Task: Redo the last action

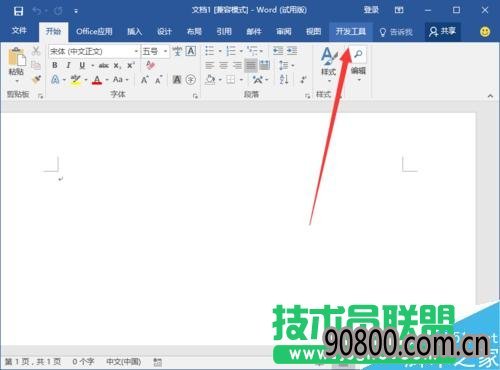Action: (x=58, y=11)
